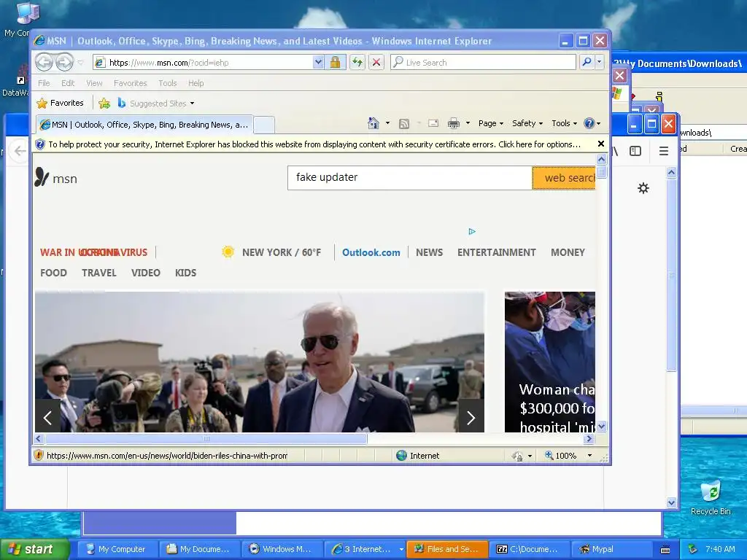Open the Edit menu
The image size is (747, 560).
click(x=68, y=83)
